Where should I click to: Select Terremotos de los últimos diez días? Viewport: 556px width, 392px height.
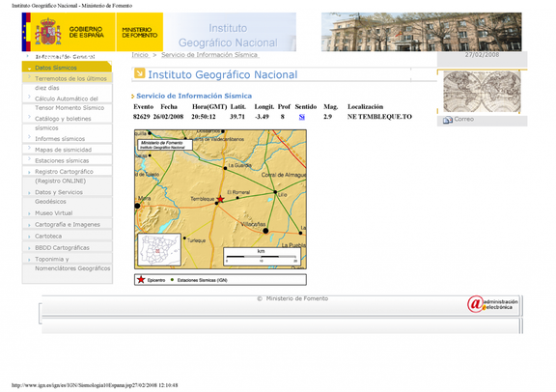(x=70, y=83)
